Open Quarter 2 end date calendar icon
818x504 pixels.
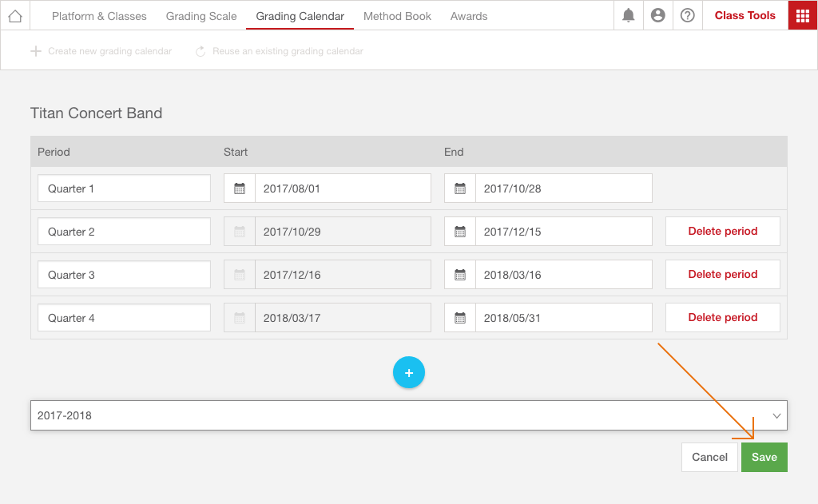(460, 232)
